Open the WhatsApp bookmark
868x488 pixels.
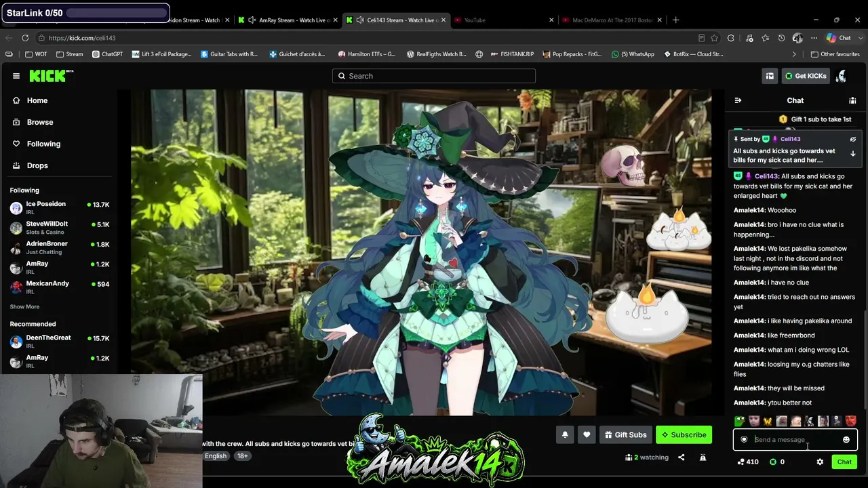(633, 54)
